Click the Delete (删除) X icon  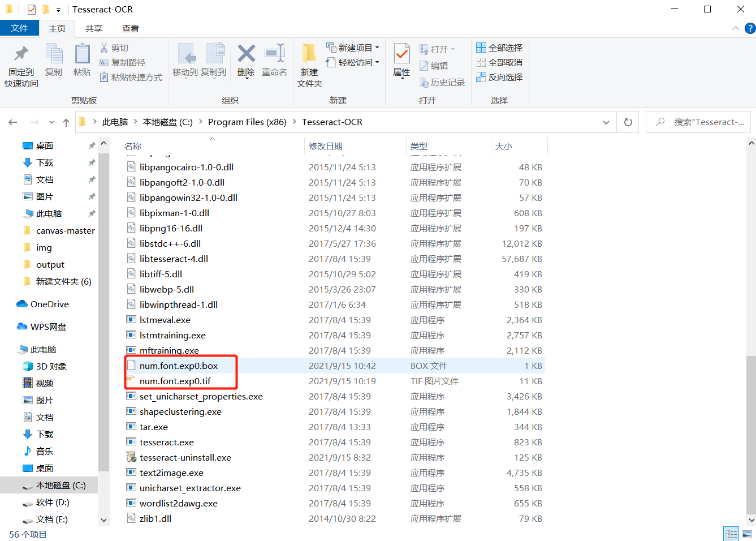246,54
